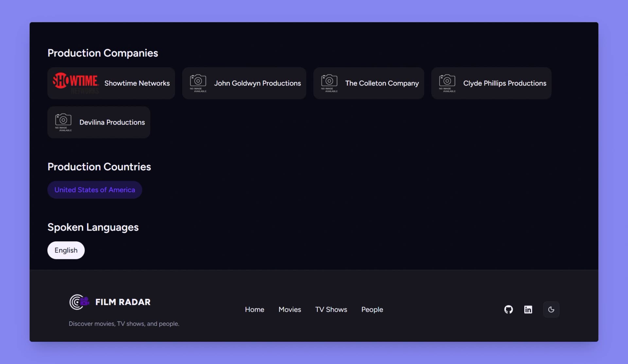This screenshot has width=628, height=364.
Task: Open the LinkedIn profile icon
Action: click(x=528, y=309)
